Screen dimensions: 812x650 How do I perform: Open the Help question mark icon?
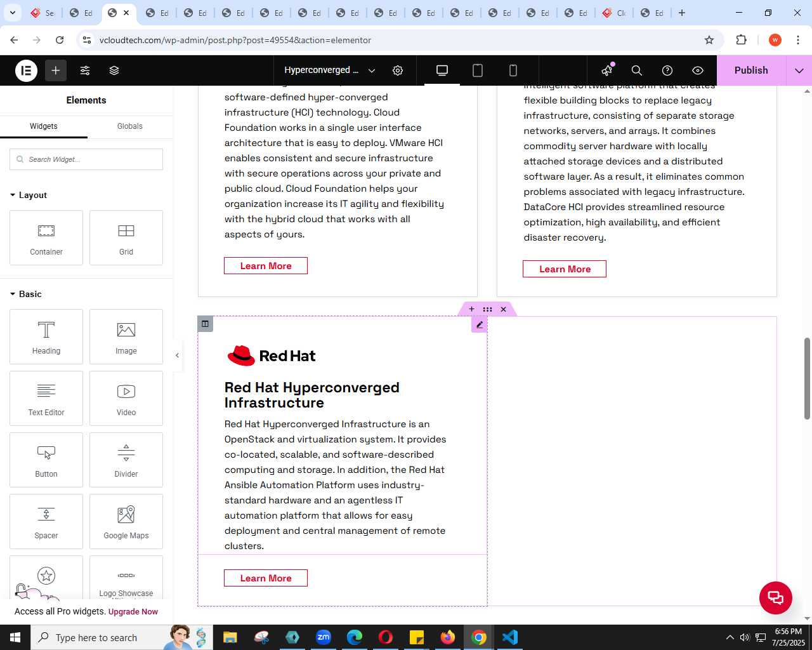pos(667,70)
